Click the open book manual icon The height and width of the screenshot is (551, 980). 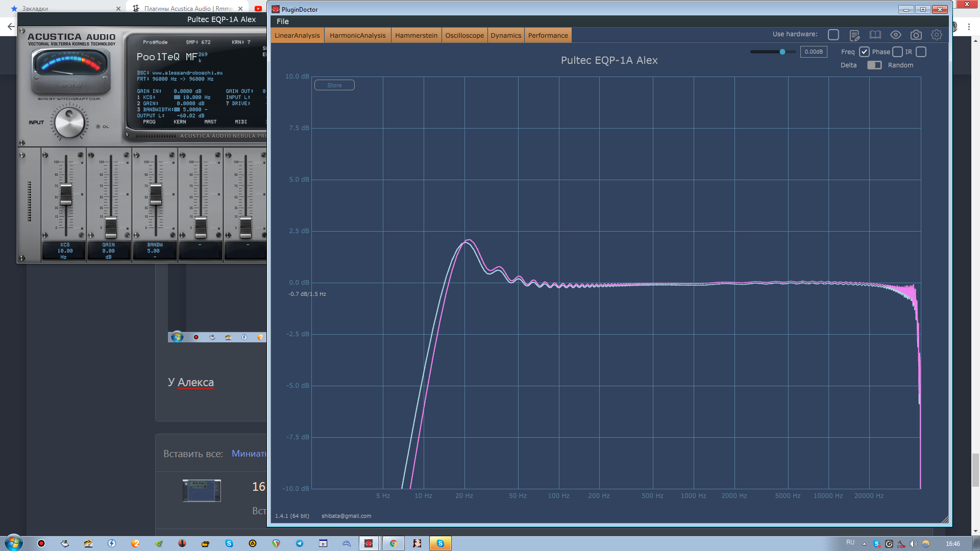click(x=875, y=35)
